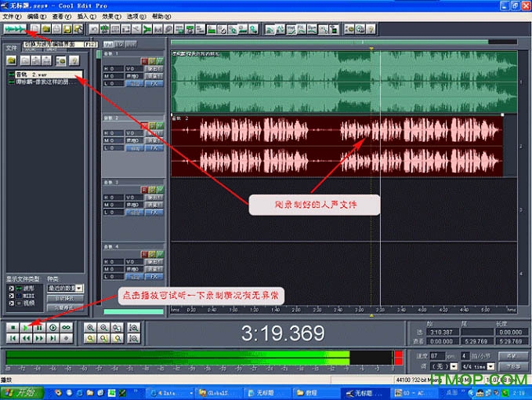Toggle the Solo S button on track 2

(152, 125)
